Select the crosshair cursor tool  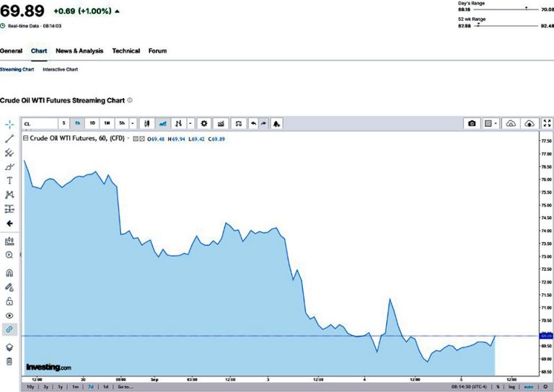tap(9, 124)
